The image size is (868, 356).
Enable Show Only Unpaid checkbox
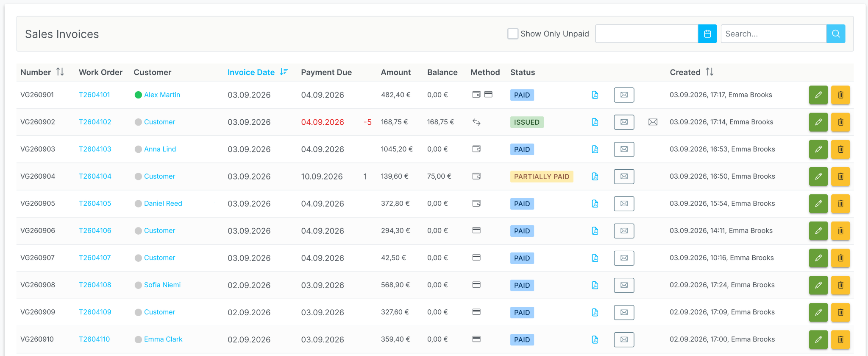513,34
